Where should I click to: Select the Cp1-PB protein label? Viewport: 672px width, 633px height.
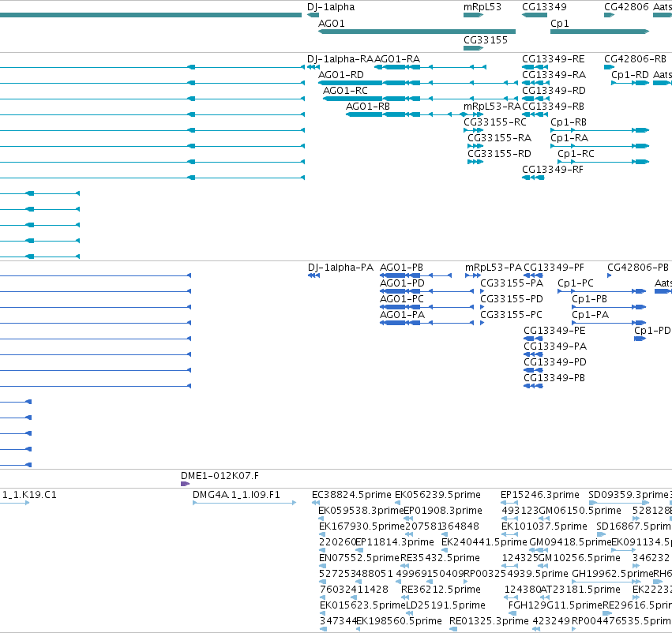point(589,299)
